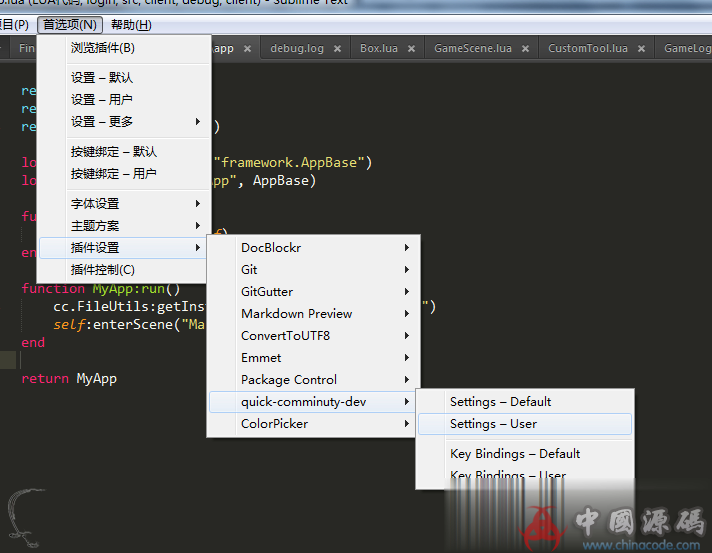Image resolution: width=712 pixels, height=553 pixels.
Task: Expand 设置 – 更多 submenu
Action: [x=124, y=122]
